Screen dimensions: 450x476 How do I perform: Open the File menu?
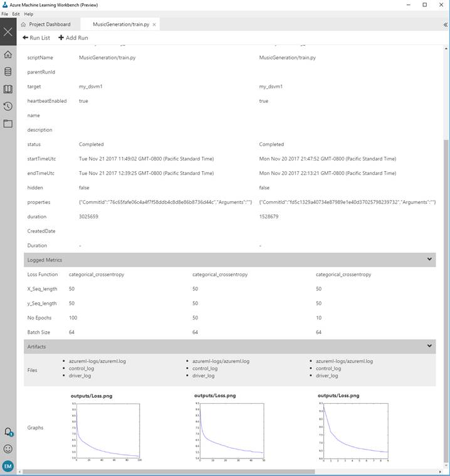coord(4,14)
